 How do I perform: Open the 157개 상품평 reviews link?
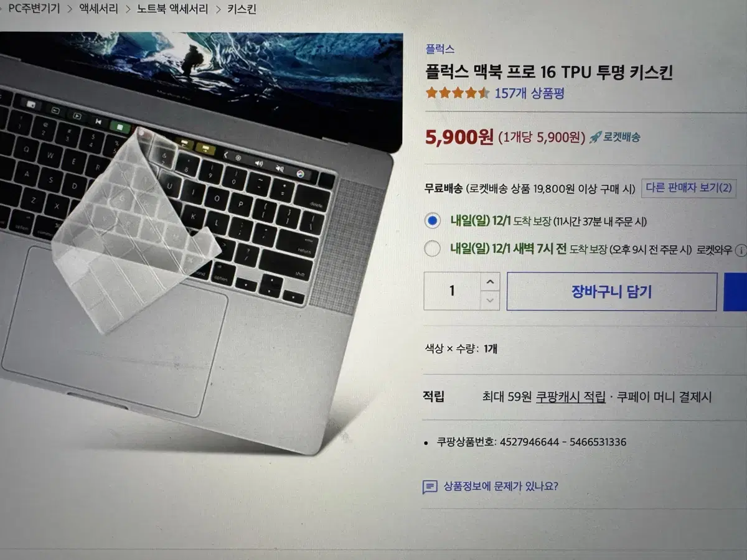[x=529, y=94]
